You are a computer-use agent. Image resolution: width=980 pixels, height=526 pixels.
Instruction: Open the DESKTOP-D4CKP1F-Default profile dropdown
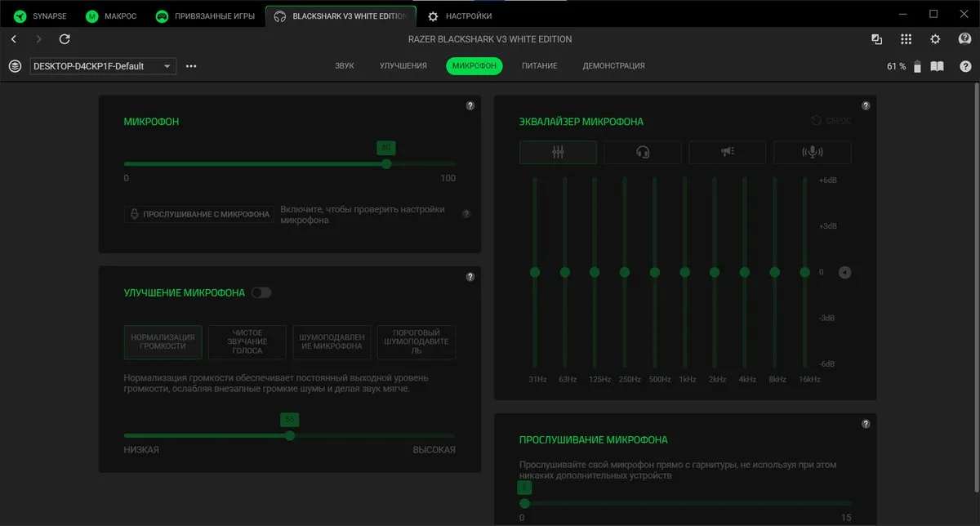tap(103, 66)
